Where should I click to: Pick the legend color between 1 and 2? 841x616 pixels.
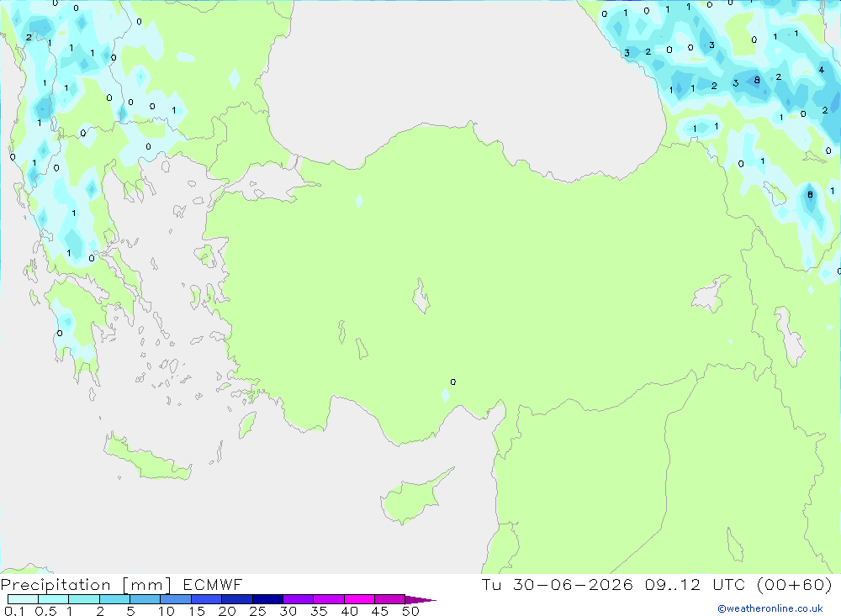pyautogui.click(x=84, y=599)
